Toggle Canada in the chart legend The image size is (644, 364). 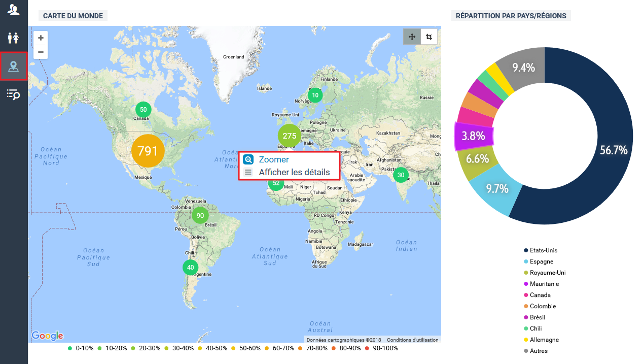pyautogui.click(x=537, y=295)
